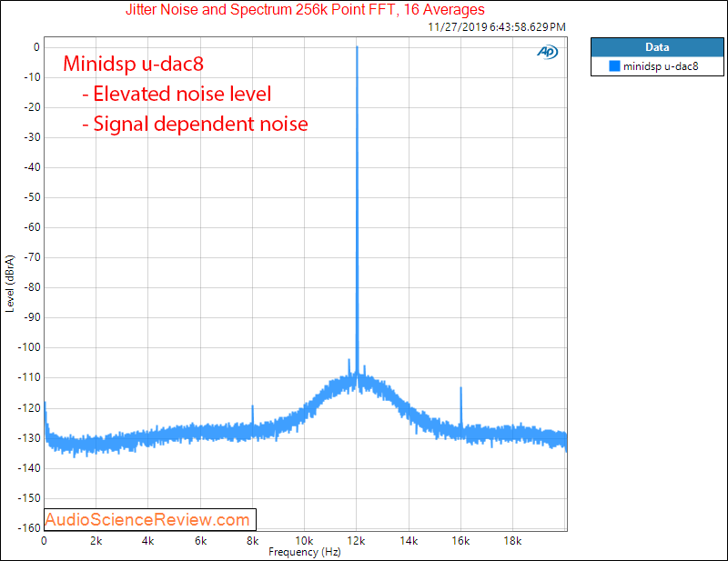Image resolution: width=728 pixels, height=561 pixels.
Task: Click the 2k frequency axis tick label
Action: coord(96,541)
